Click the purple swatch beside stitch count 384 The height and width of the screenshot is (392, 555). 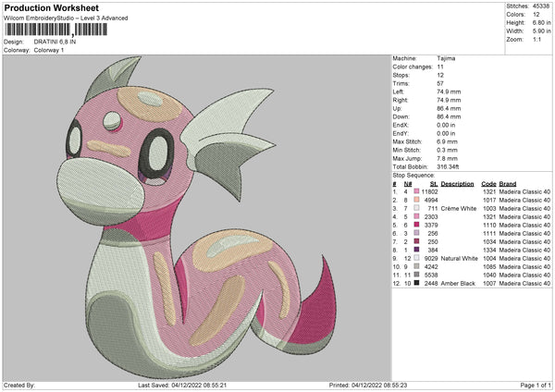coord(416,250)
